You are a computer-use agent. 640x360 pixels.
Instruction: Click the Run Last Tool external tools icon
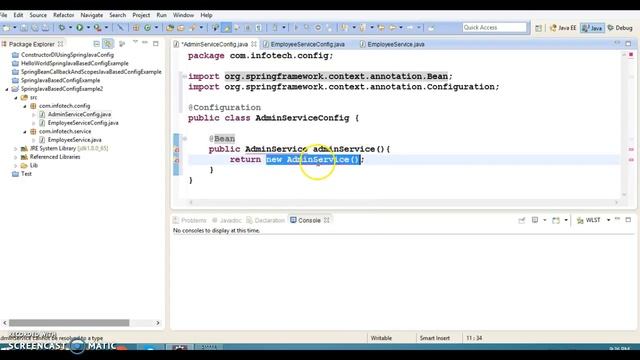click(97, 28)
